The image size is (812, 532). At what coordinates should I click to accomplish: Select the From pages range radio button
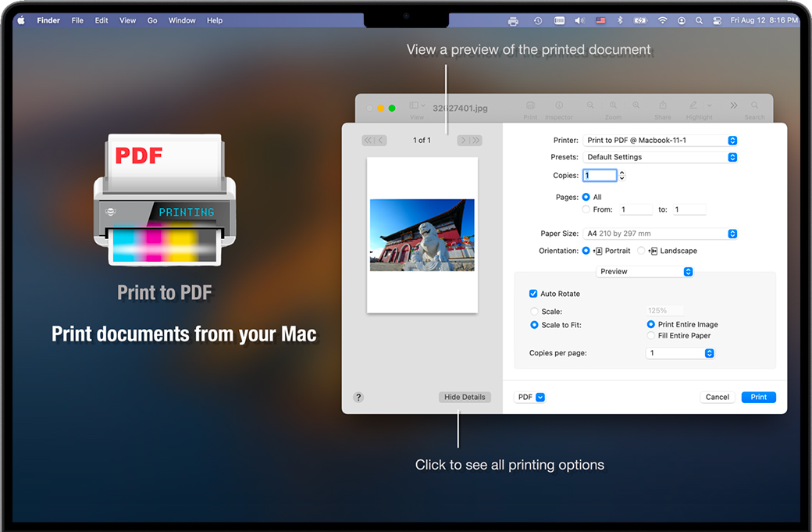coord(586,209)
